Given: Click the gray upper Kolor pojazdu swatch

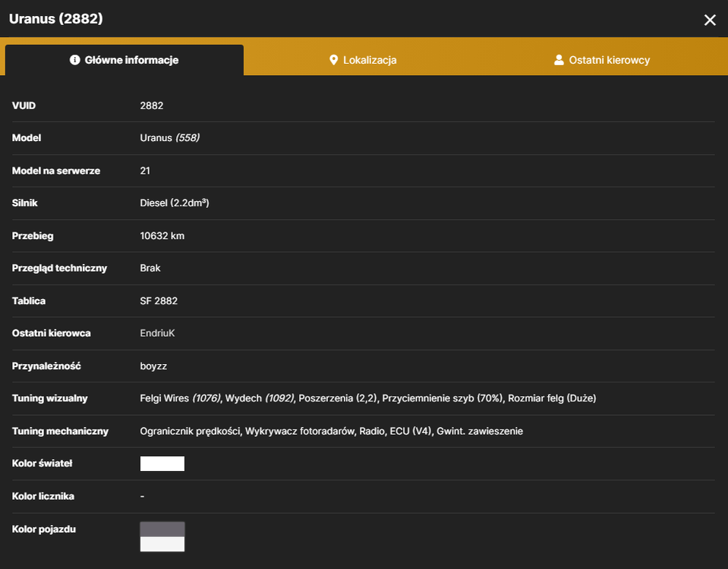Looking at the screenshot, I should pos(162,529).
